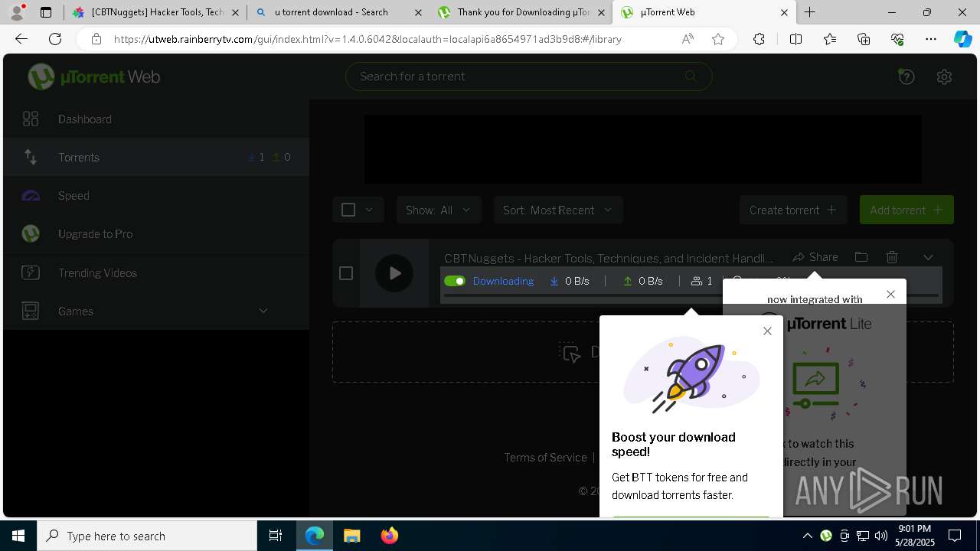Expand the torrent details chevron
Viewport: 980px width, 551px height.
tap(928, 257)
